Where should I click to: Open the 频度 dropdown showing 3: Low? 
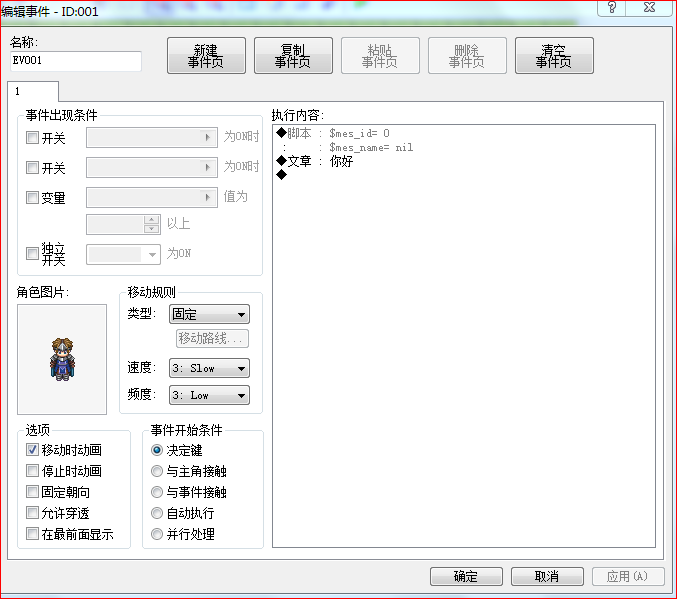coord(209,395)
